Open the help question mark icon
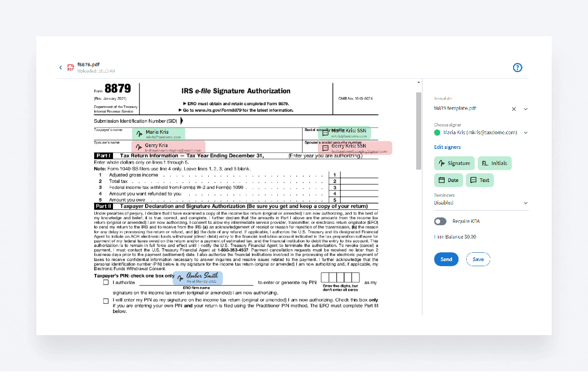Viewport: 588px width, 376px height. (x=517, y=68)
